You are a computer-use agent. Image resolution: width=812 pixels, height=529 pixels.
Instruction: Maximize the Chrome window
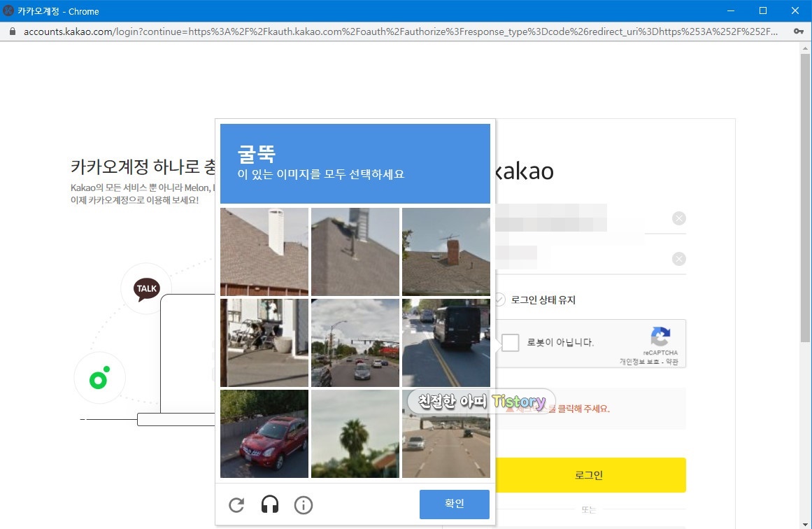[763, 10]
